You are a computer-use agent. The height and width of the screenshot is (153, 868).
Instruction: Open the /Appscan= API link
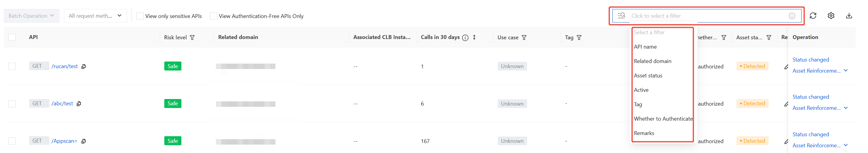pyautogui.click(x=64, y=141)
